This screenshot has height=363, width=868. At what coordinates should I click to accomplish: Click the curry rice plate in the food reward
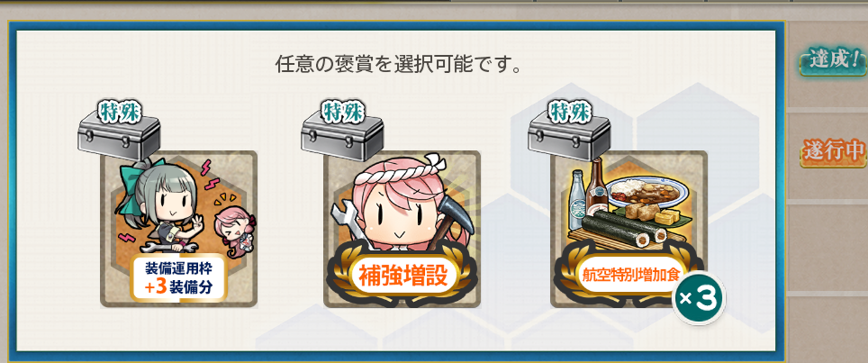tap(647, 193)
